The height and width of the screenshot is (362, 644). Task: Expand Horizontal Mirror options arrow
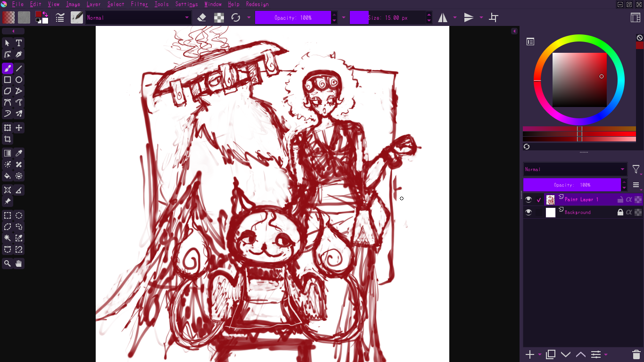pyautogui.click(x=455, y=17)
